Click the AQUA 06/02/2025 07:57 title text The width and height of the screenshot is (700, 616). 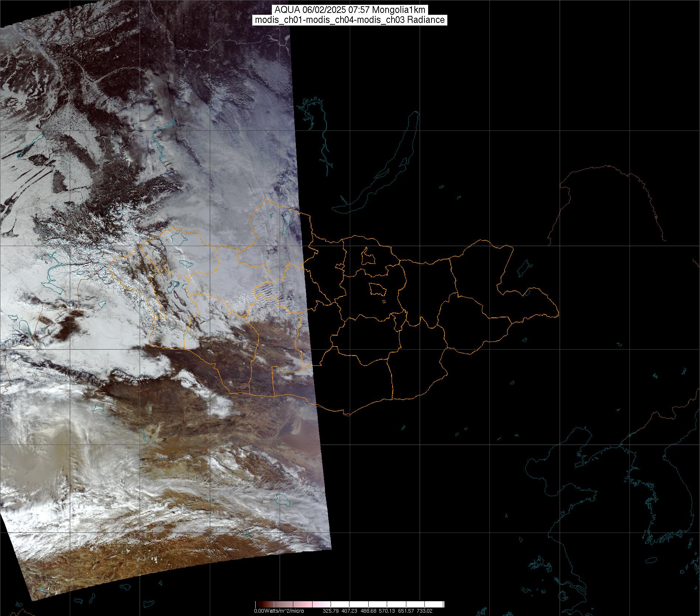point(349,10)
